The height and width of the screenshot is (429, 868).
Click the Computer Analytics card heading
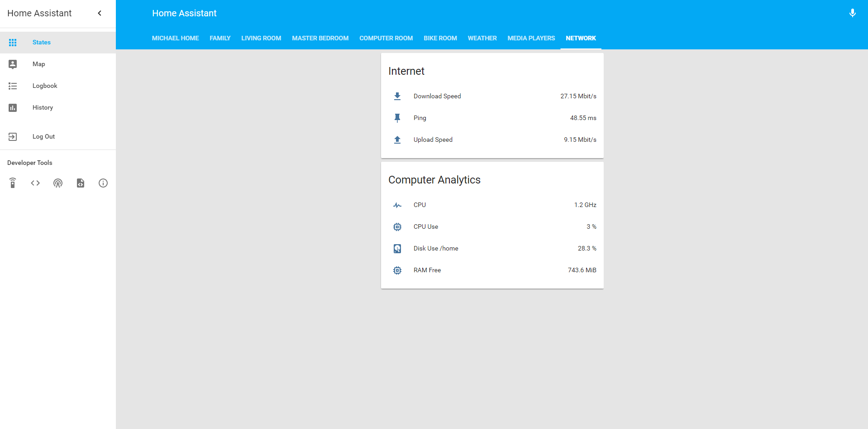[x=434, y=180]
